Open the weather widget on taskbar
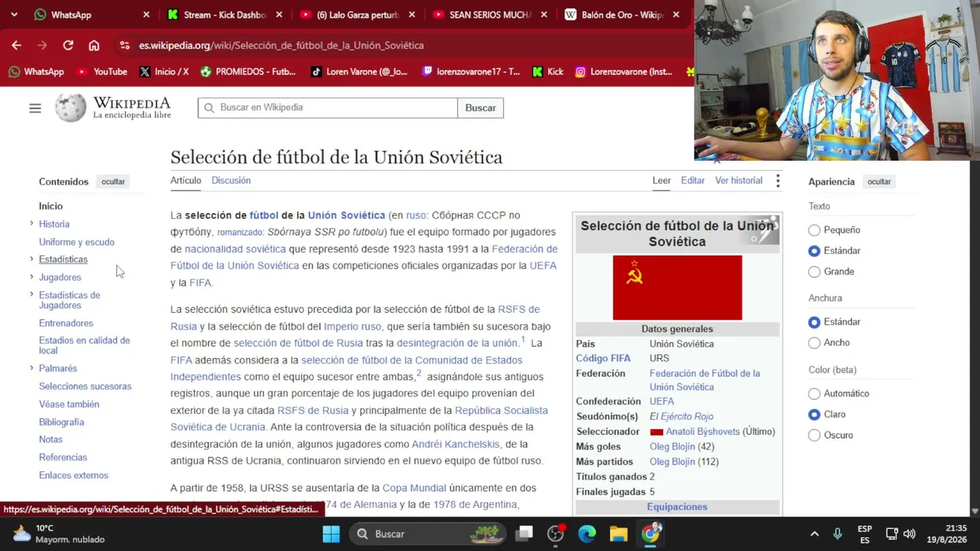The height and width of the screenshot is (551, 980). click(x=59, y=533)
